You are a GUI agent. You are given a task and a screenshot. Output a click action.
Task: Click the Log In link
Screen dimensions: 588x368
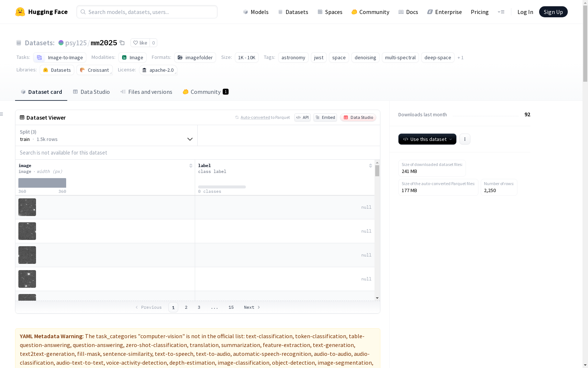pyautogui.click(x=525, y=12)
